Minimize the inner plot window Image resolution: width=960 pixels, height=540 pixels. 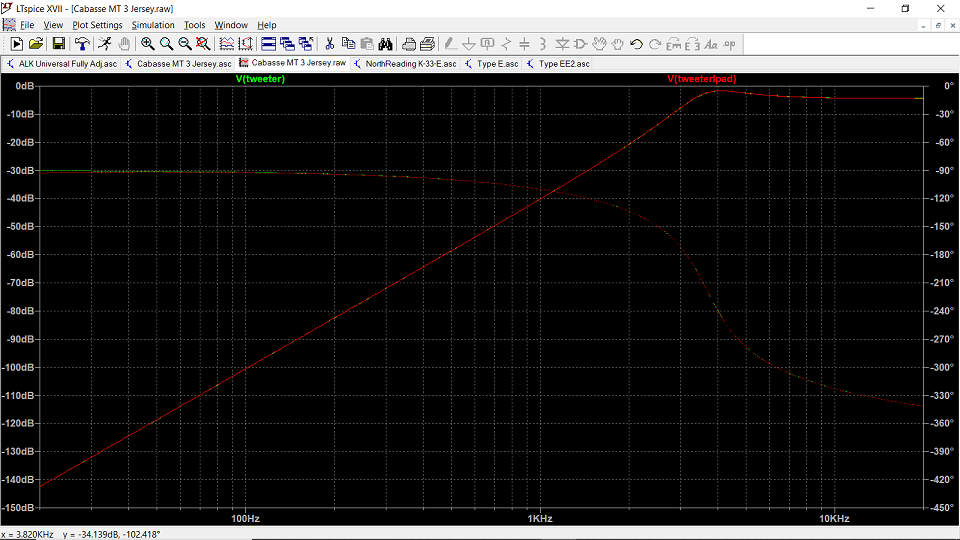pos(923,25)
